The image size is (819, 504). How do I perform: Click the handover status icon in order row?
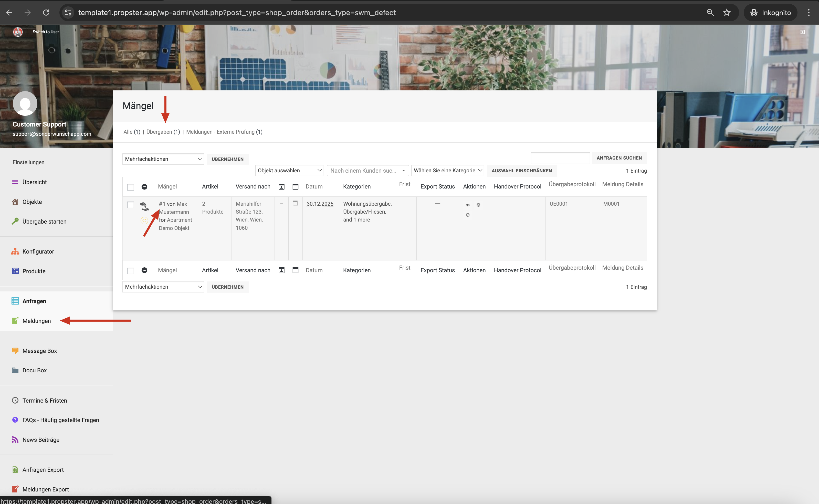pyautogui.click(x=144, y=206)
